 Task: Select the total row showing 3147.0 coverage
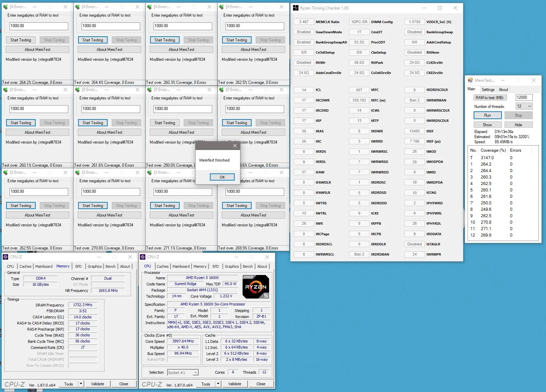[x=503, y=158]
